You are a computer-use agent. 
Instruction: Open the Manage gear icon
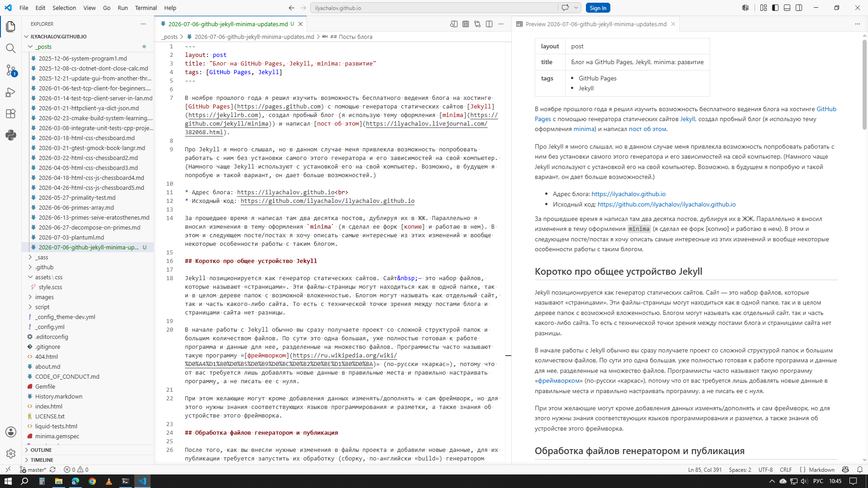pyautogui.click(x=11, y=453)
